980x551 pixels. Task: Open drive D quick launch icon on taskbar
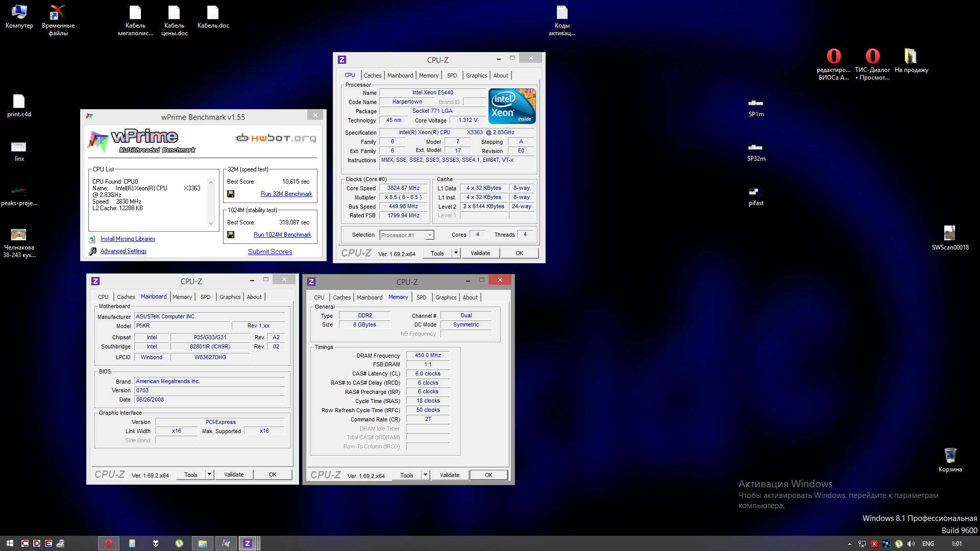pyautogui.click(x=37, y=543)
